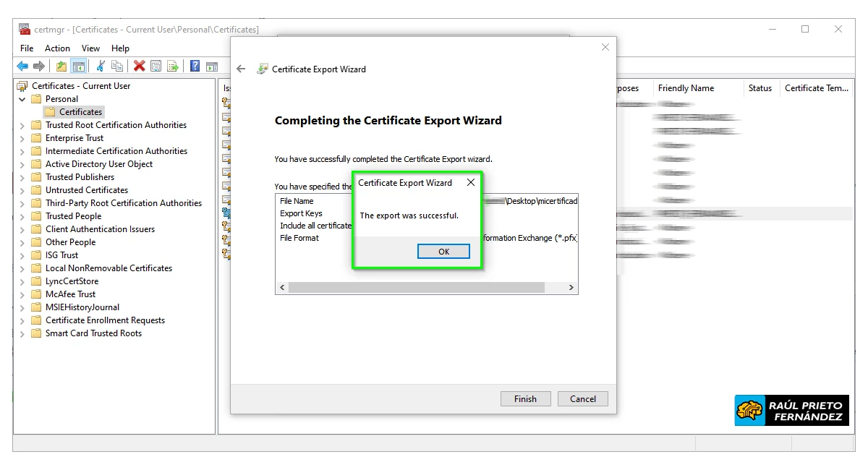Click the Delete (red X) toolbar icon
868x470 pixels.
tap(138, 66)
